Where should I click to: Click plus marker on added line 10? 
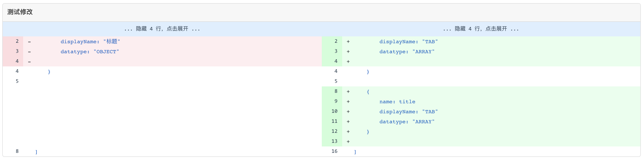(x=348, y=112)
